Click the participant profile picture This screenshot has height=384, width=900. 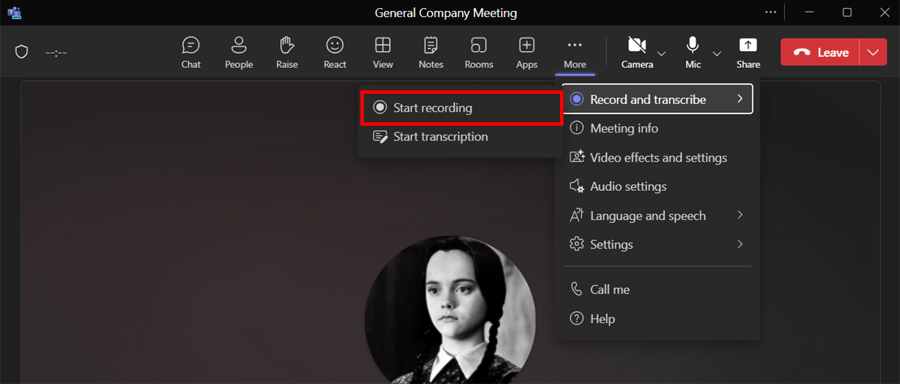pyautogui.click(x=450, y=310)
